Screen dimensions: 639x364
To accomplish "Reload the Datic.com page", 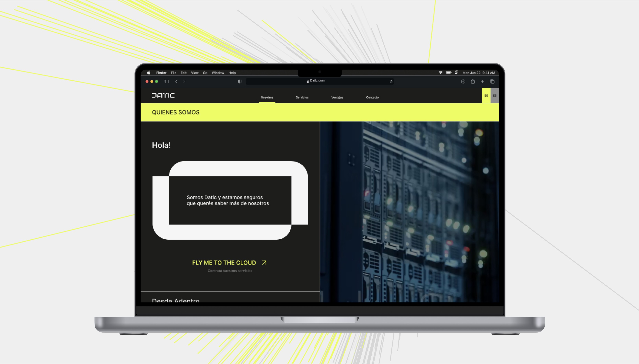I will [391, 82].
